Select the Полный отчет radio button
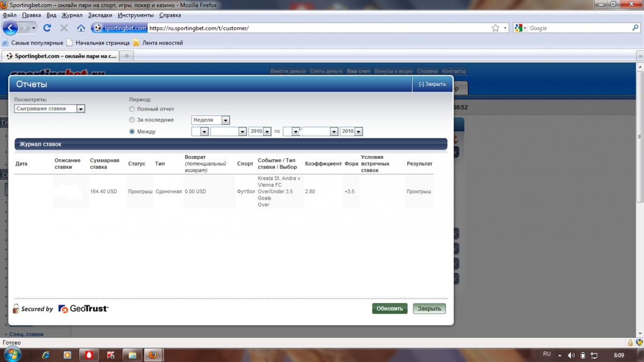This screenshot has width=644, height=362. [132, 109]
